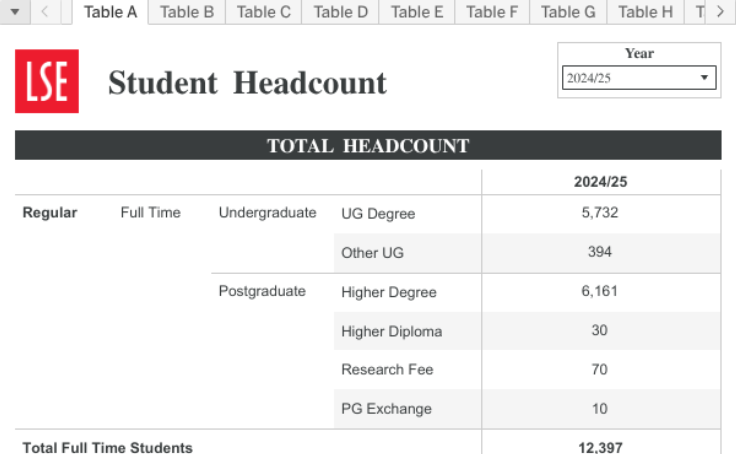Image resolution: width=736 pixels, height=454 pixels.
Task: Click the TOTAL HEADCOUNT banner
Action: (368, 146)
